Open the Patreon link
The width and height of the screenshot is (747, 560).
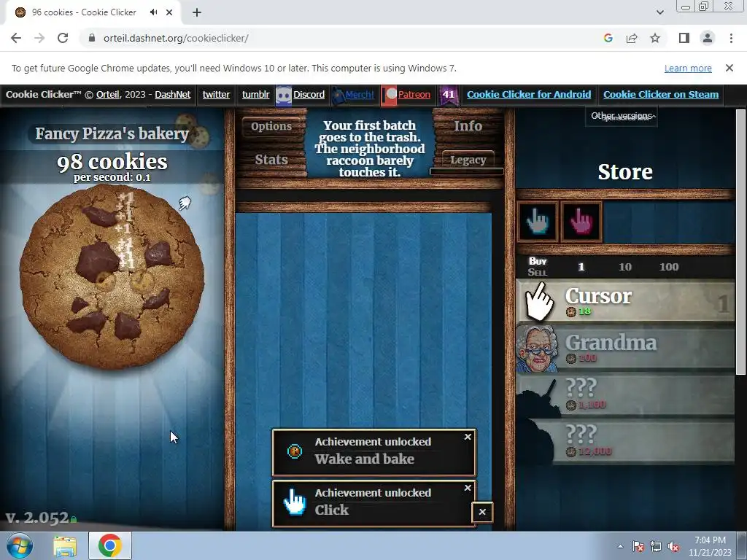[414, 95]
